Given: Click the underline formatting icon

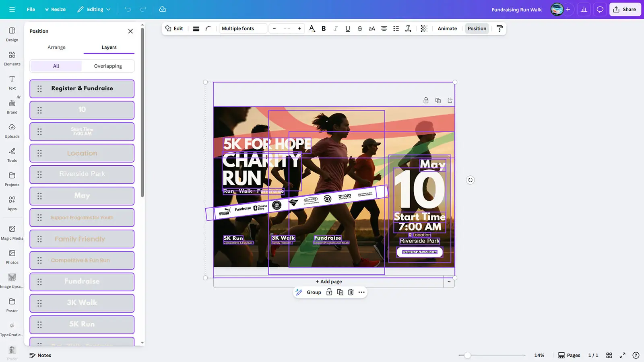Looking at the screenshot, I should [348, 29].
